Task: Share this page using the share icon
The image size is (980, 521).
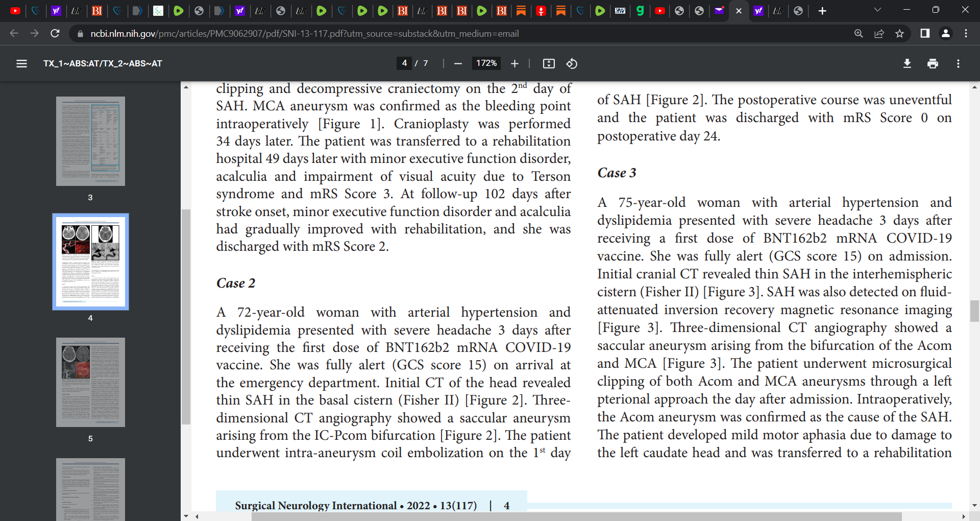Action: 879,33
